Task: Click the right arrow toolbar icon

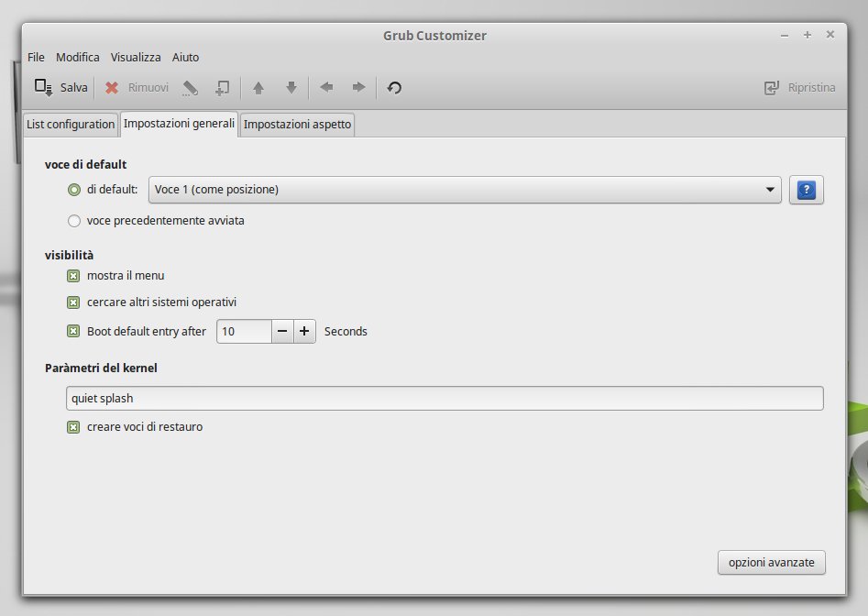Action: (358, 87)
